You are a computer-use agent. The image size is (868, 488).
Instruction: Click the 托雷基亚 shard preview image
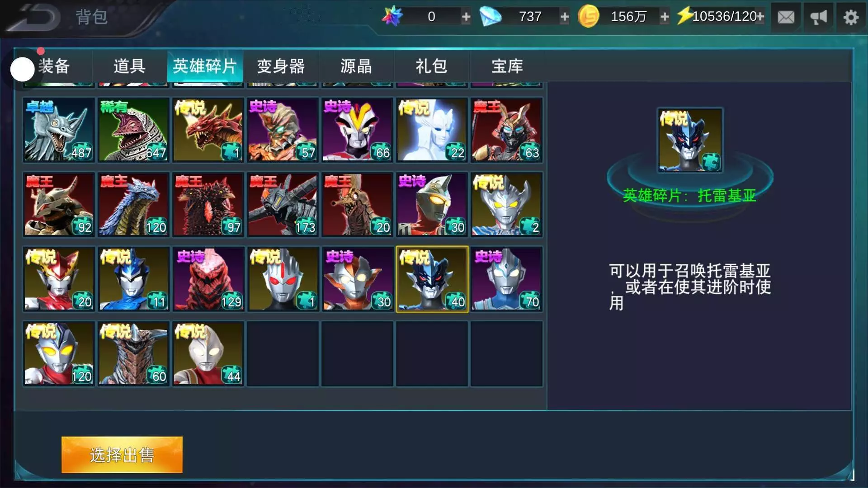[690, 140]
